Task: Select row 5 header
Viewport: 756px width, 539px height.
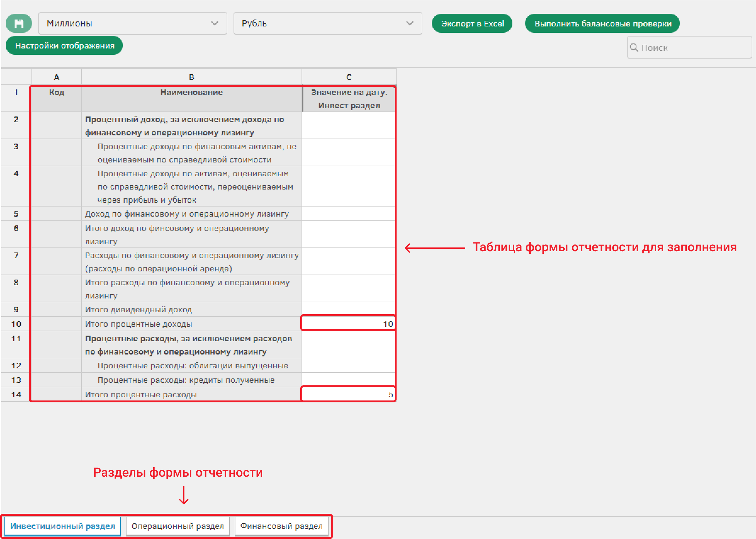Action: pos(16,214)
